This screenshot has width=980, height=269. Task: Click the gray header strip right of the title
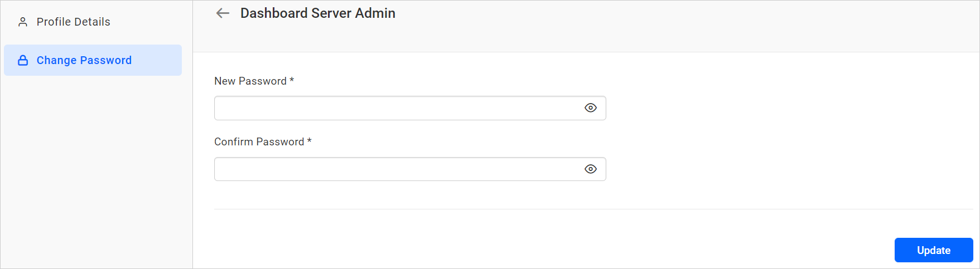669,25
